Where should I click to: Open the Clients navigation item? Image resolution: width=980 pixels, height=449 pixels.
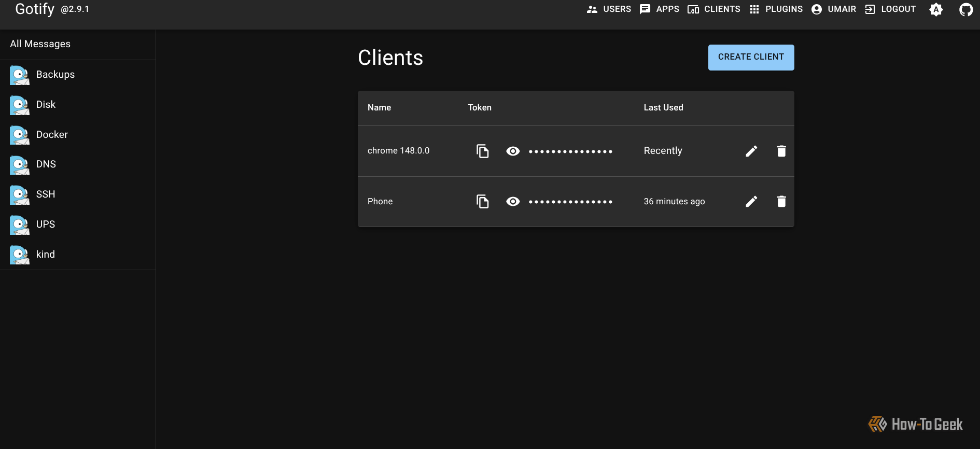[714, 9]
